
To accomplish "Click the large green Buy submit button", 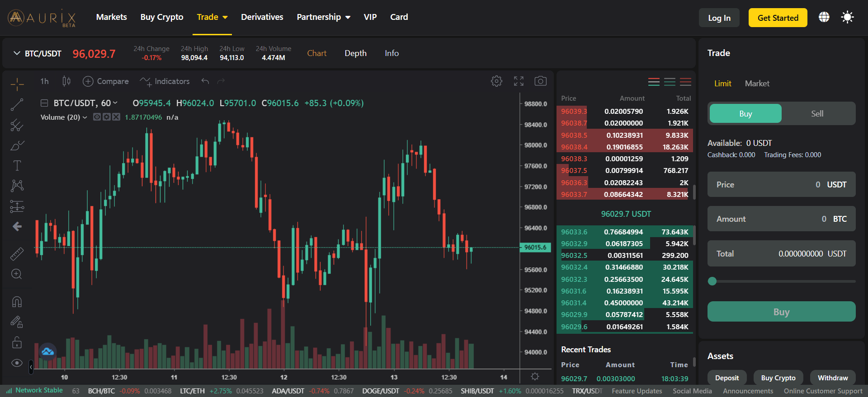I will pyautogui.click(x=781, y=312).
